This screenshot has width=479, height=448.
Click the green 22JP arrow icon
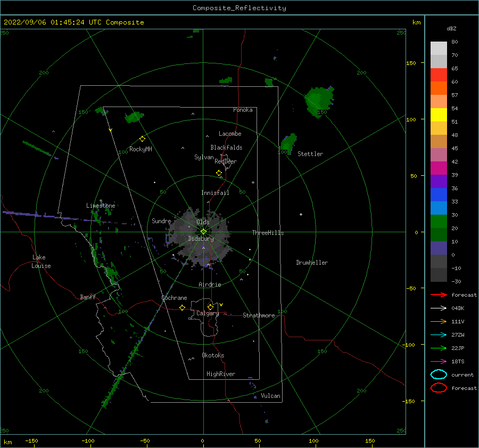pos(439,348)
